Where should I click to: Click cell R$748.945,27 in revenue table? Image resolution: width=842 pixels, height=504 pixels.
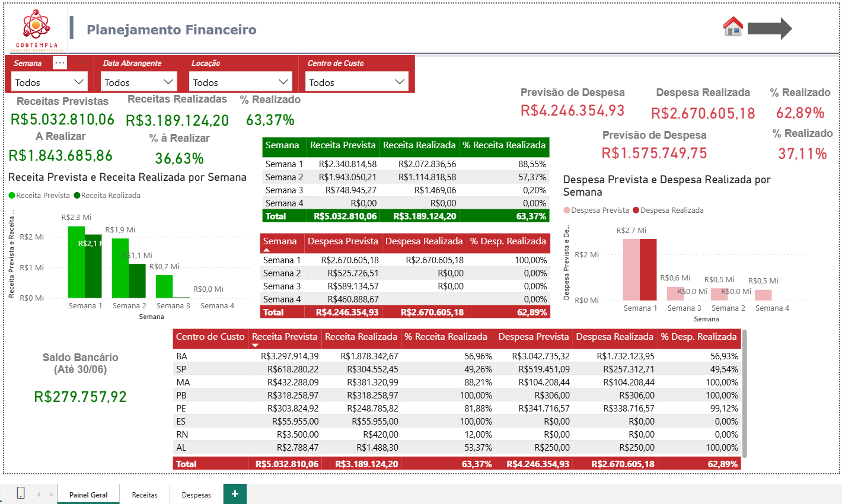click(x=351, y=190)
